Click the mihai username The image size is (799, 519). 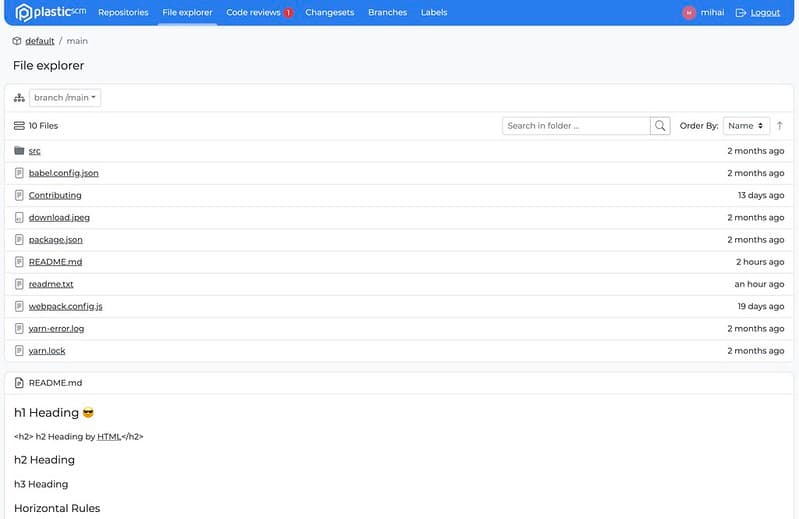tap(712, 13)
